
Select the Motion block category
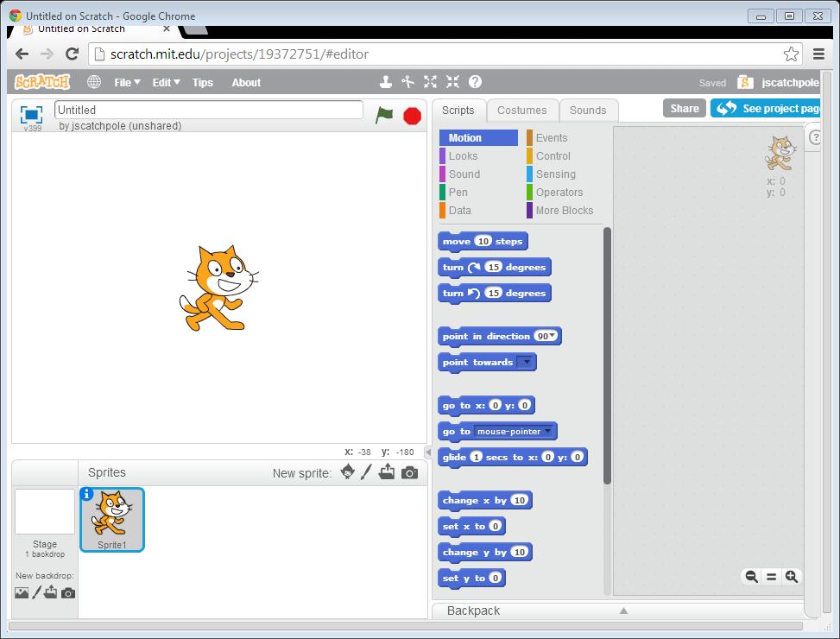(478, 137)
